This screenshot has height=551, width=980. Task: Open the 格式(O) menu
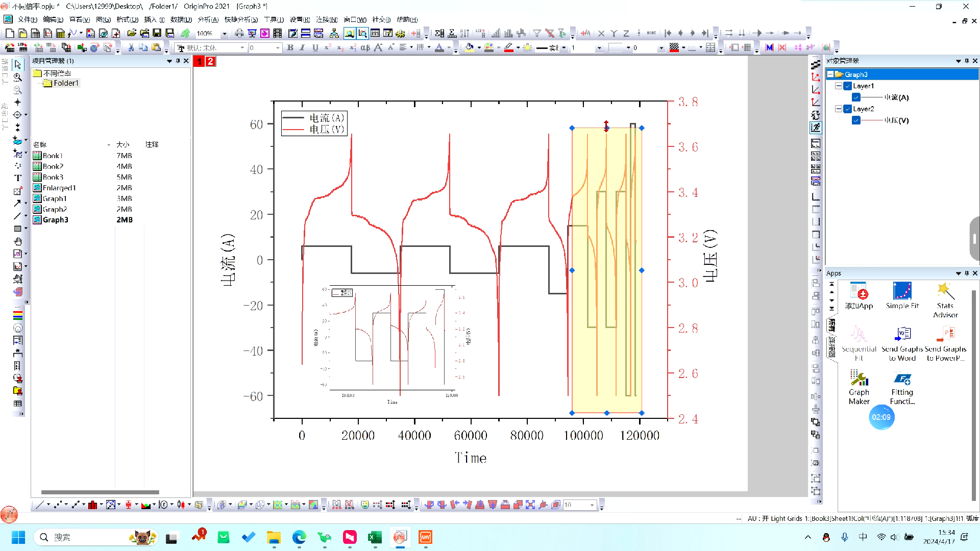click(127, 20)
